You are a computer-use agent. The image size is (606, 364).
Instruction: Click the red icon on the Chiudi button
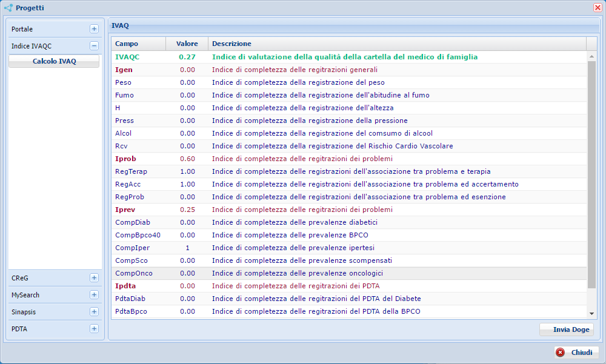(561, 352)
